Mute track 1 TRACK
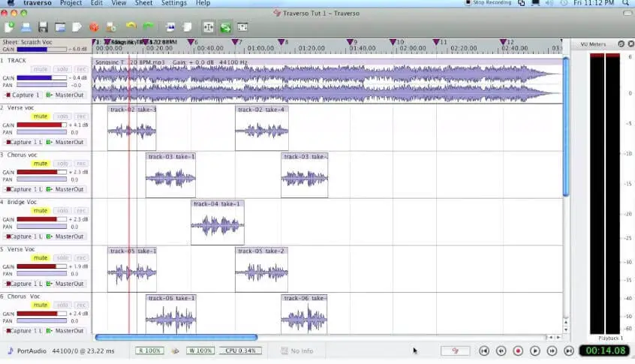635x364 pixels. 41,69
